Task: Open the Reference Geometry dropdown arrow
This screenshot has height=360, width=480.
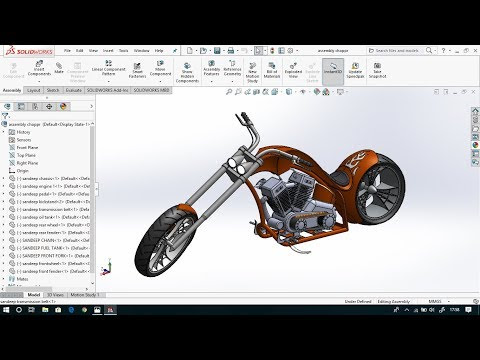Action: coord(232,81)
